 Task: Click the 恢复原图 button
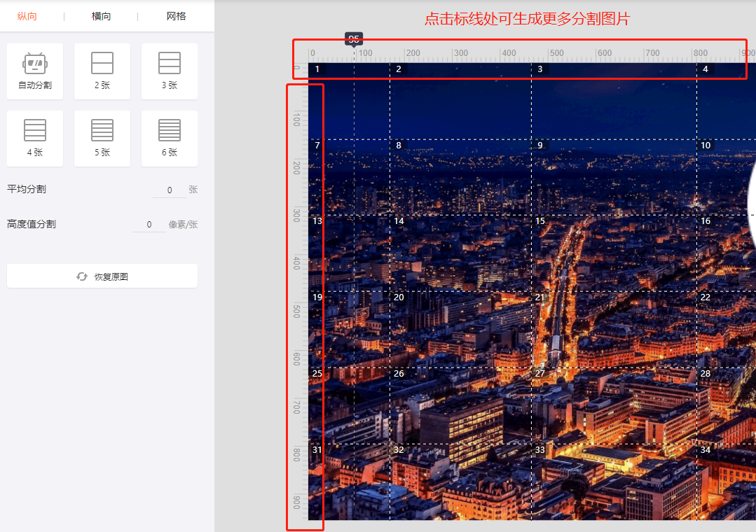[102, 276]
